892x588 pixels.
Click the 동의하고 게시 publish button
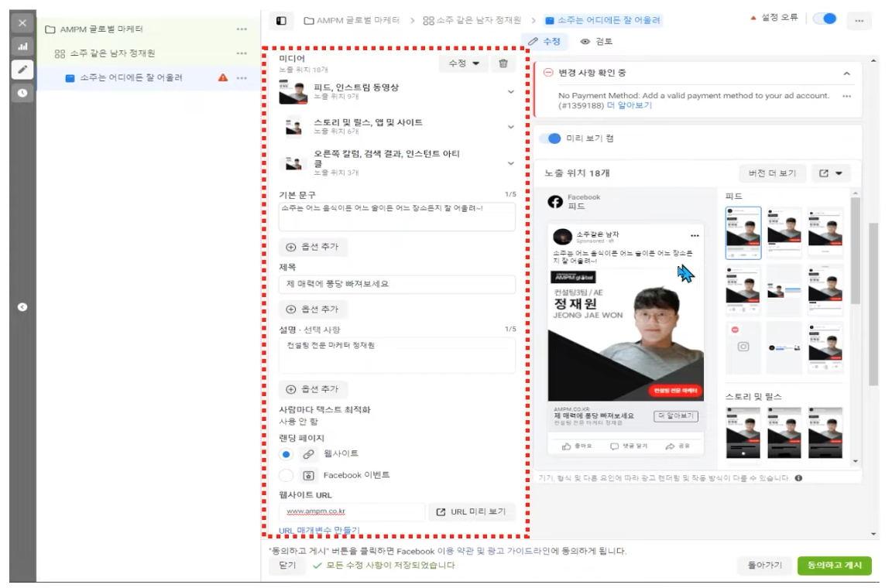point(834,566)
